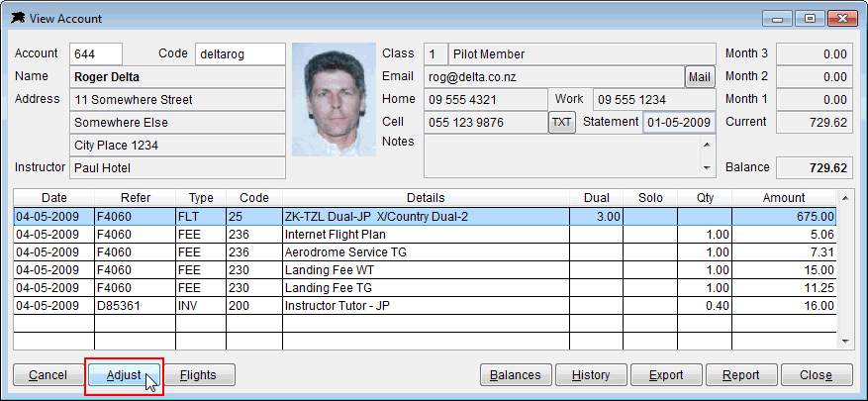The width and height of the screenshot is (868, 401).
Task: Click the Email field rog@delta.co.nz
Action: (x=554, y=77)
